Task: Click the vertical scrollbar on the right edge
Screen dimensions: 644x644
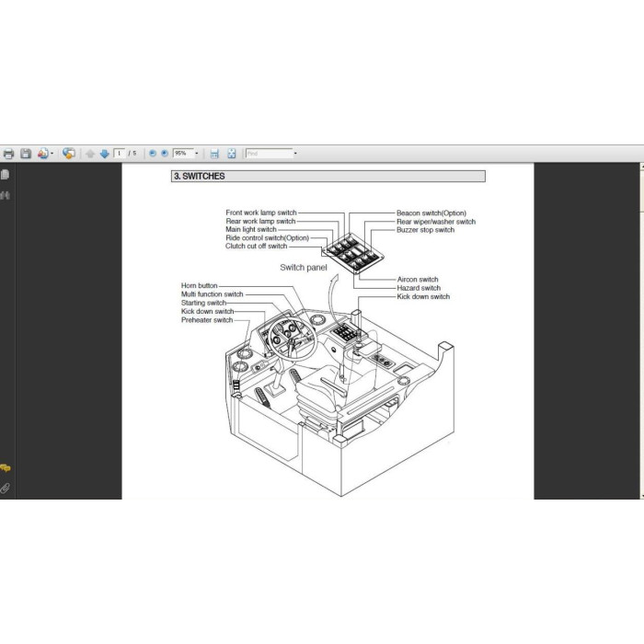Action: tap(642, 330)
